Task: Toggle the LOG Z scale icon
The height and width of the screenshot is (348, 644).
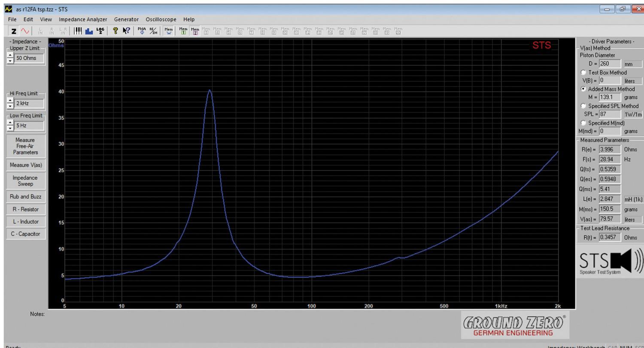Action: point(100,31)
